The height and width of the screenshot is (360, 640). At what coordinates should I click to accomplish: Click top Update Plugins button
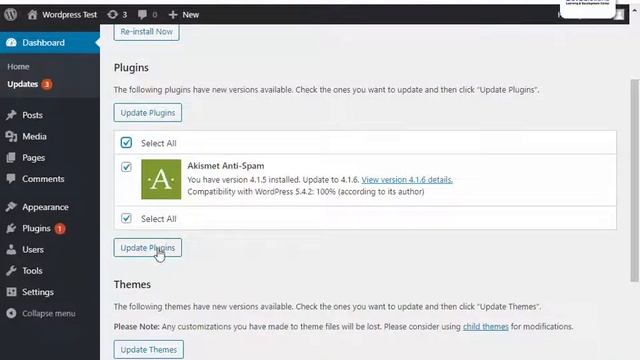coord(147,113)
